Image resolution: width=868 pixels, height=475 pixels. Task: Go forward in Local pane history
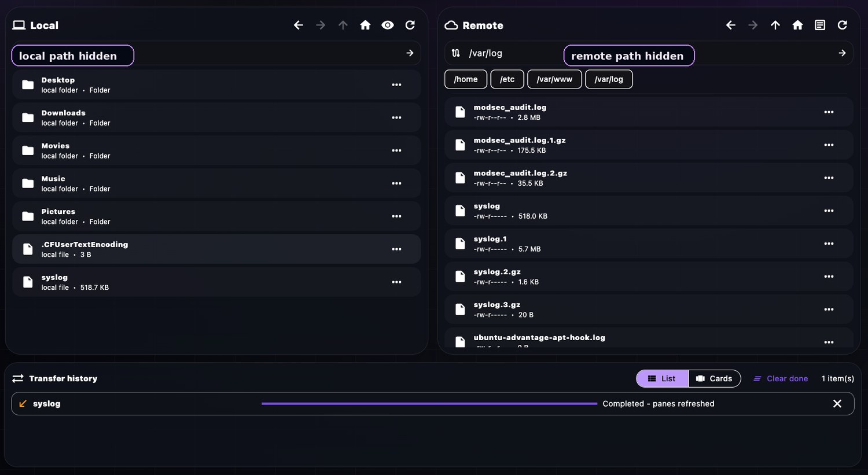click(321, 25)
